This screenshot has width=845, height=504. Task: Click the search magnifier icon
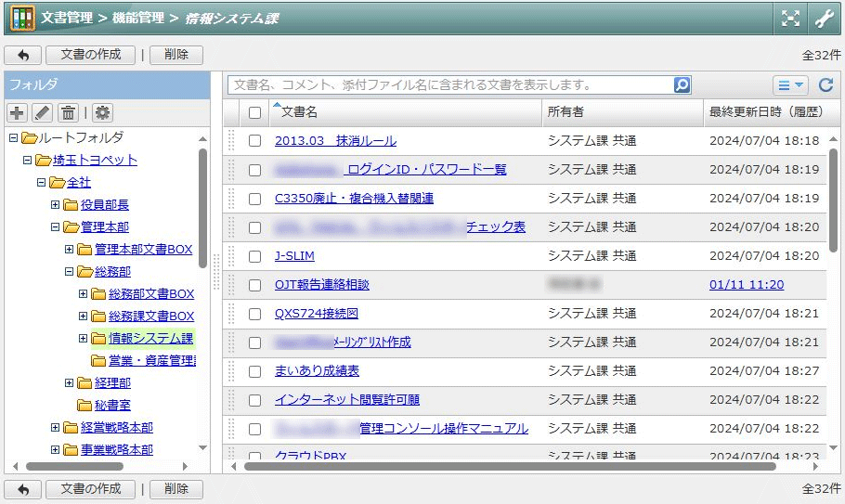(x=682, y=84)
